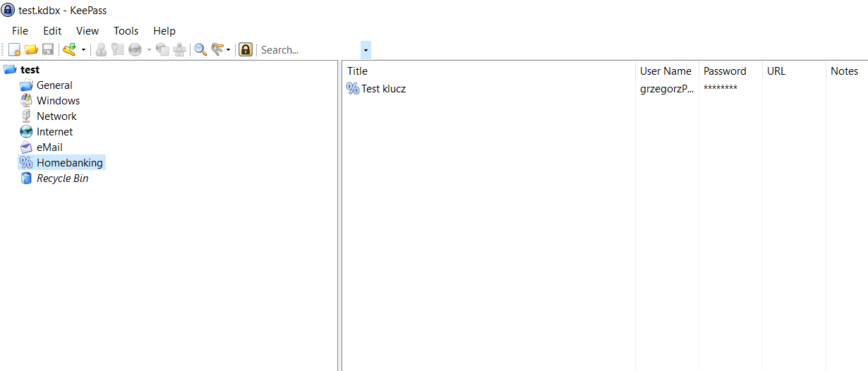Click the Internet globe icon
Viewport: 868px width, 371px height.
[x=26, y=132]
